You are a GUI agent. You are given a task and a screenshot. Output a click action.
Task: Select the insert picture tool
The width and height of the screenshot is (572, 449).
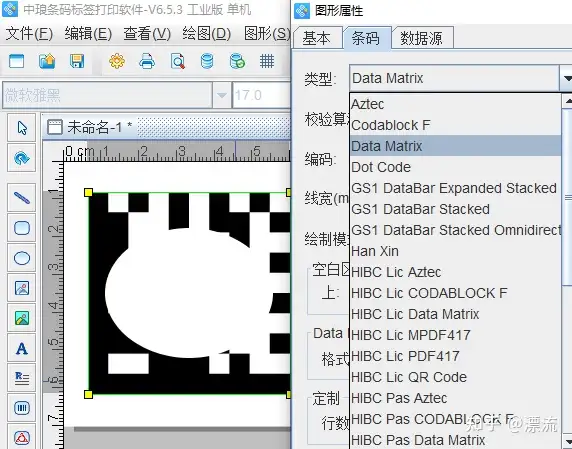pos(22,288)
